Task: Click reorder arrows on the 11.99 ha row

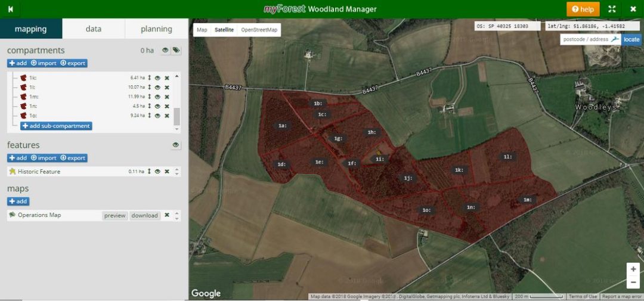Action: 150,97
